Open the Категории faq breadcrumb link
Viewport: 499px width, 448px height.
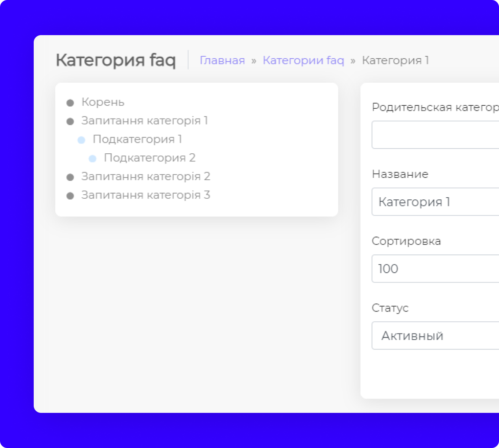coord(303,60)
